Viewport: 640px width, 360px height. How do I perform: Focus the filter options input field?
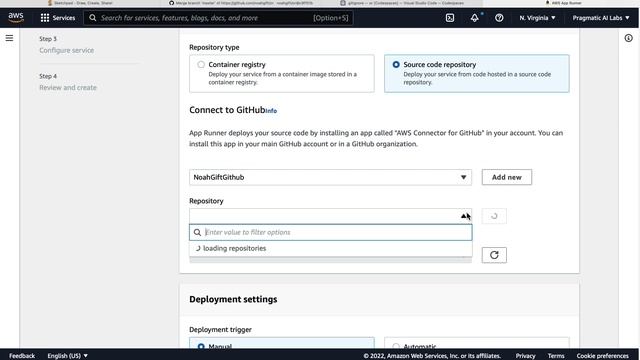pos(331,232)
